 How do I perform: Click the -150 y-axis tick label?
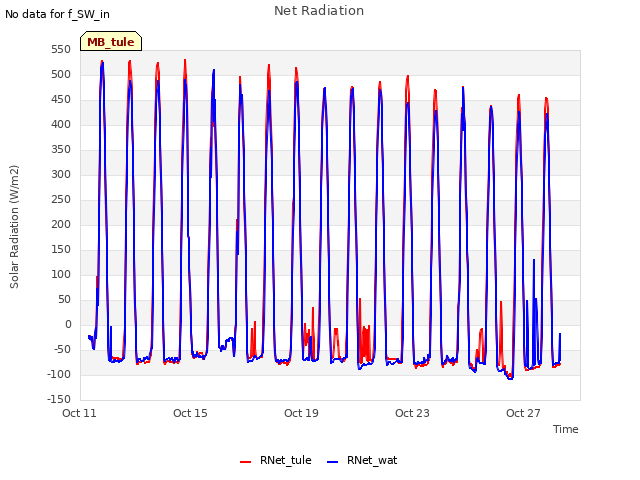click(59, 399)
